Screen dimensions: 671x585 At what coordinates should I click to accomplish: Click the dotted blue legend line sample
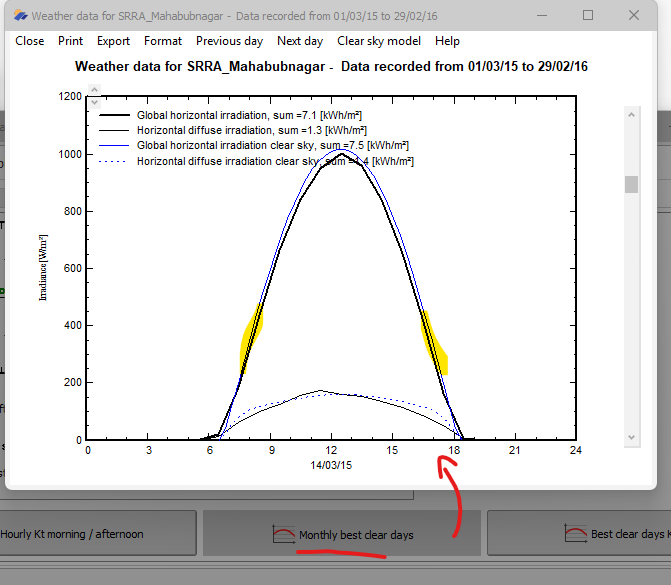click(112, 161)
